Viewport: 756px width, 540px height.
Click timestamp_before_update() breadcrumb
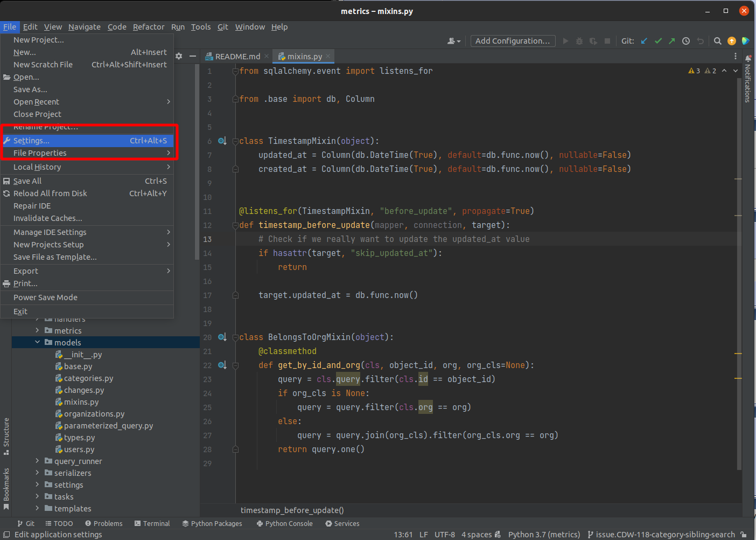[x=292, y=510]
